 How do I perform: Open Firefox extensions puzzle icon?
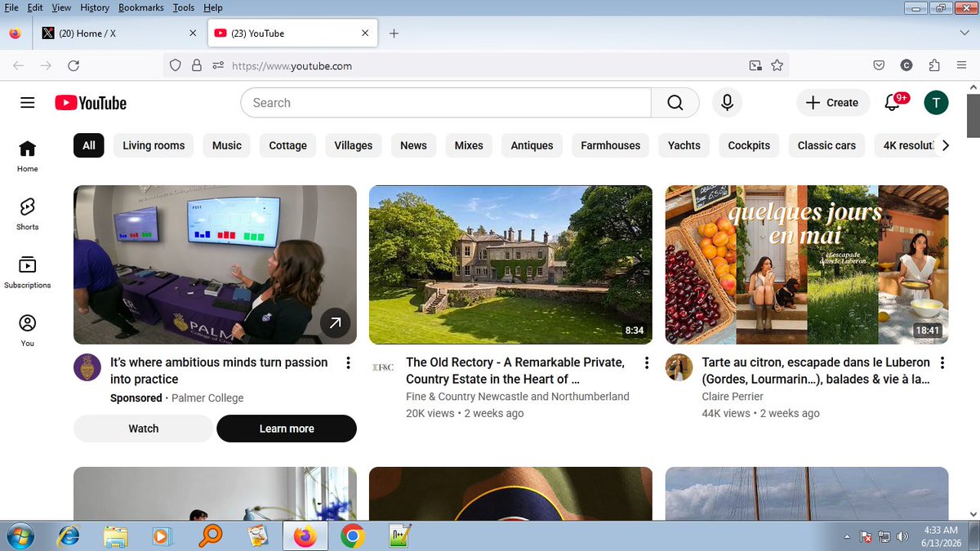(x=934, y=66)
